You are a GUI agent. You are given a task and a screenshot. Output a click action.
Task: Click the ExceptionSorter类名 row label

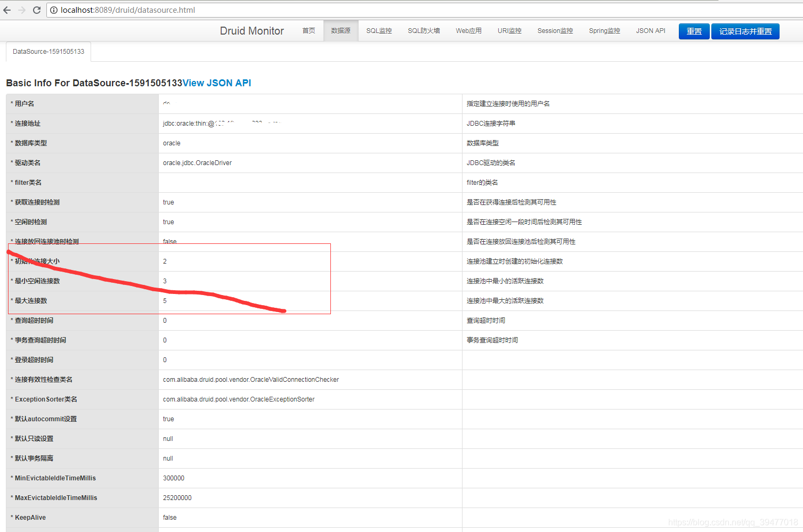[x=46, y=399]
